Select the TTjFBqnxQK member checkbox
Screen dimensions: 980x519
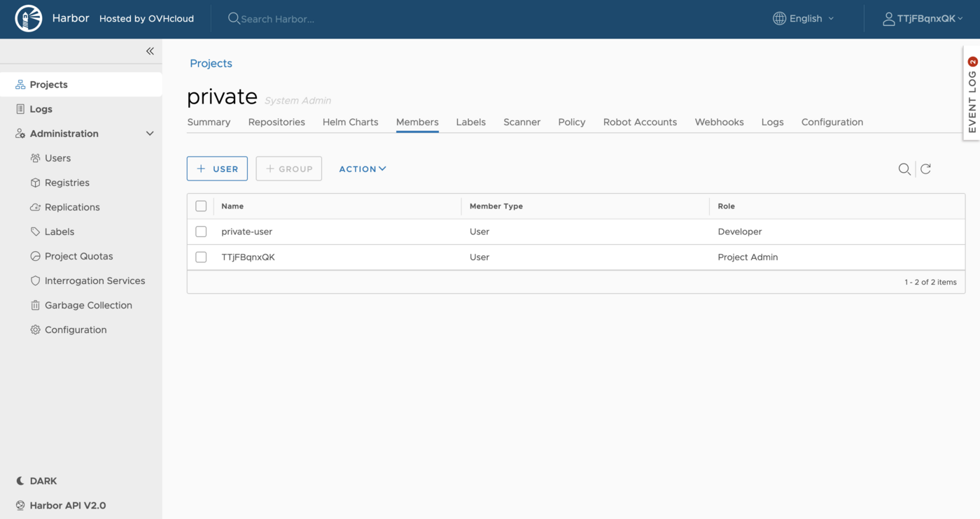201,257
